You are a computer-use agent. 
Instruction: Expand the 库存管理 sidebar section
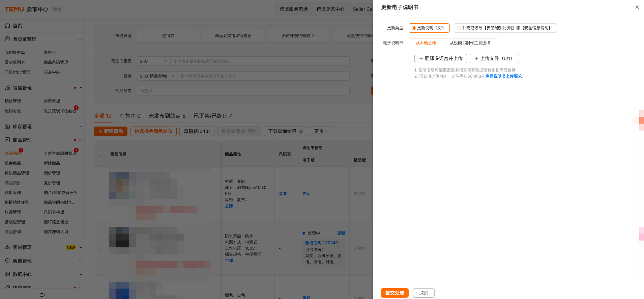click(x=81, y=127)
